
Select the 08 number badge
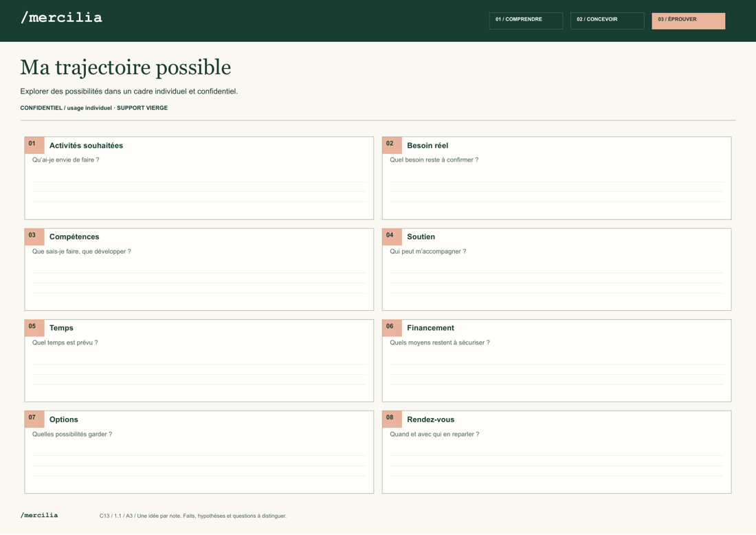392,419
